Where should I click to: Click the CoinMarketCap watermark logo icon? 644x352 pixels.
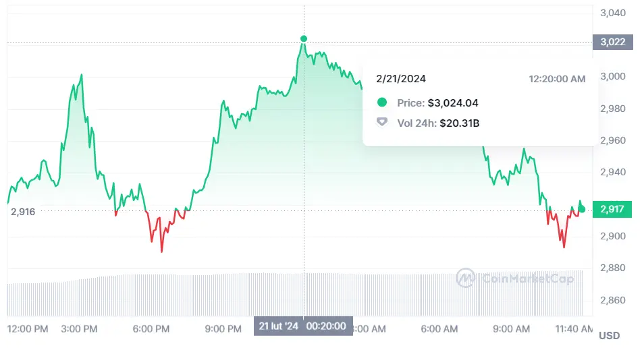pyautogui.click(x=466, y=277)
